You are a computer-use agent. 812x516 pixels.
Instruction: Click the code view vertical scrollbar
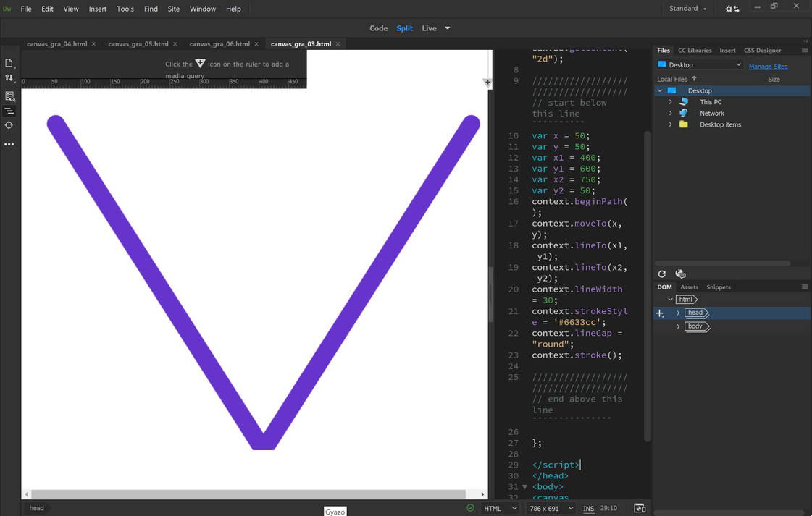(x=648, y=286)
